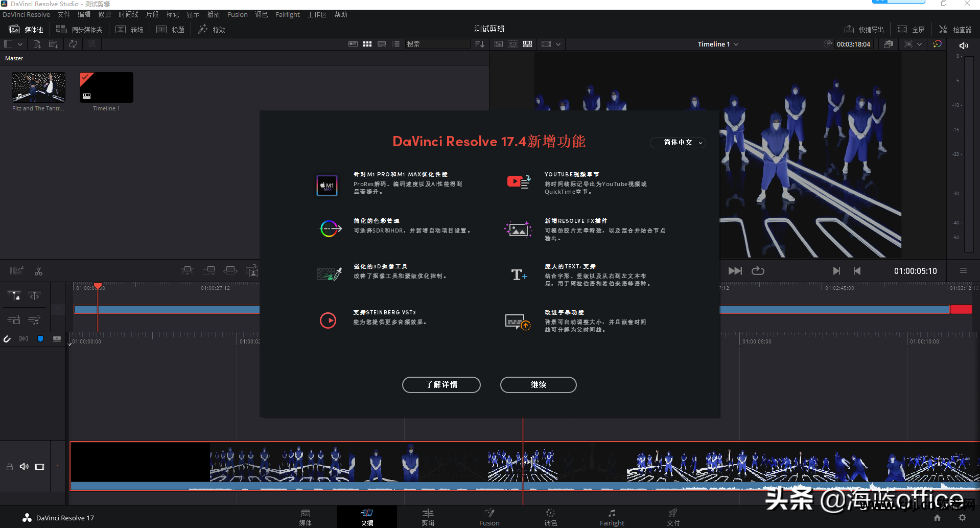Switch media pool to thumbnail grid view
This screenshot has width=980, height=528.
pyautogui.click(x=367, y=44)
